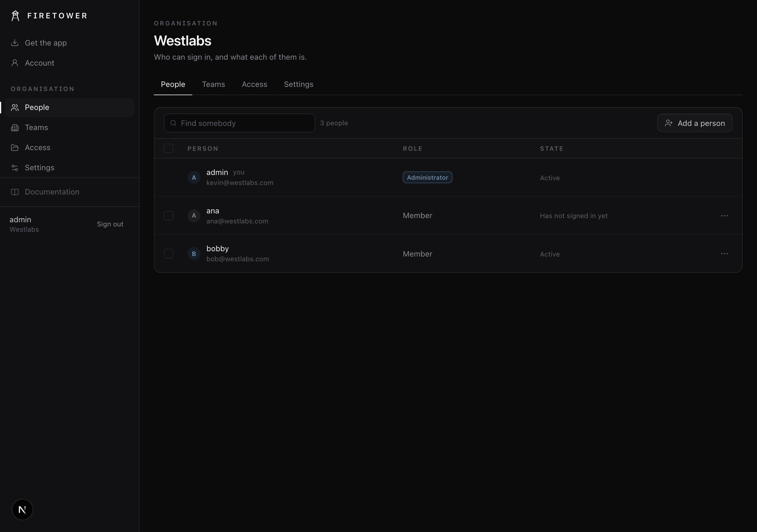Click the email ana@westlabs.com
Image resolution: width=757 pixels, height=532 pixels.
237,221
